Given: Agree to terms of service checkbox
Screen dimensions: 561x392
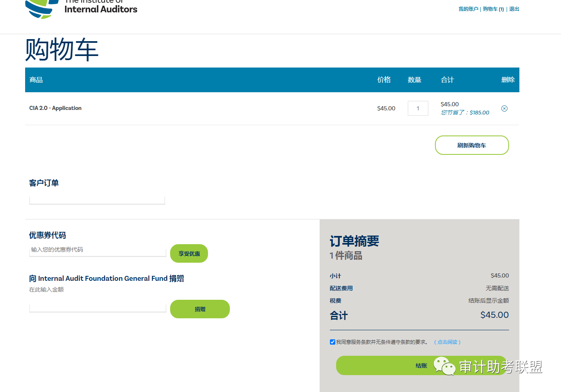Looking at the screenshot, I should click(x=332, y=342).
